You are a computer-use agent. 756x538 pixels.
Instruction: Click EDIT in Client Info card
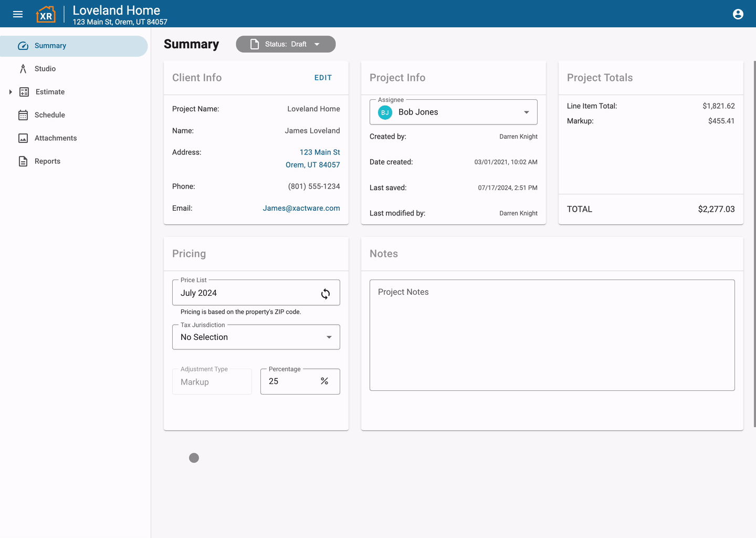323,78
